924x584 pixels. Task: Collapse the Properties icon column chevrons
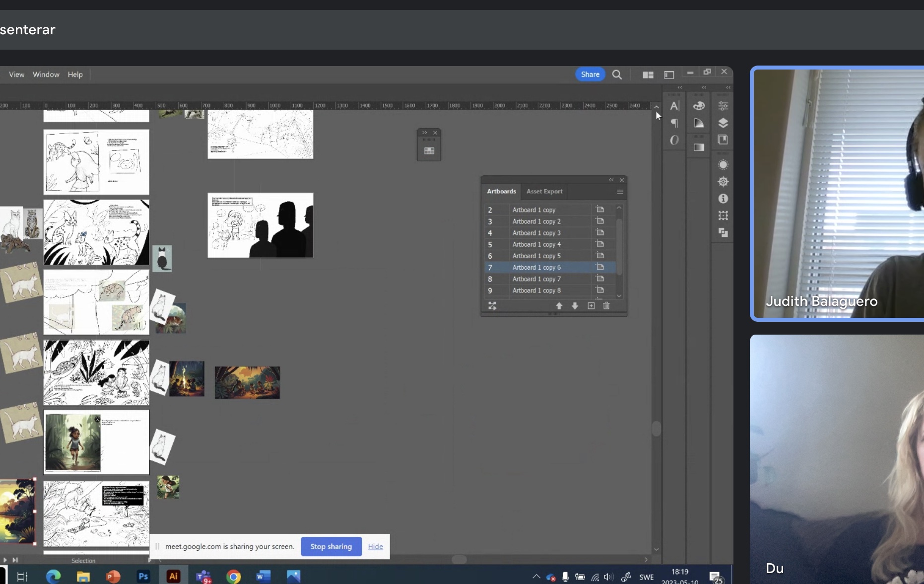(728, 87)
